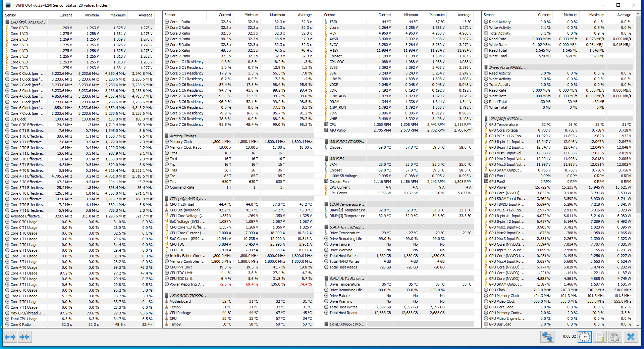Click the fan icon beside GPU Fan1

pyautogui.click(x=486, y=176)
